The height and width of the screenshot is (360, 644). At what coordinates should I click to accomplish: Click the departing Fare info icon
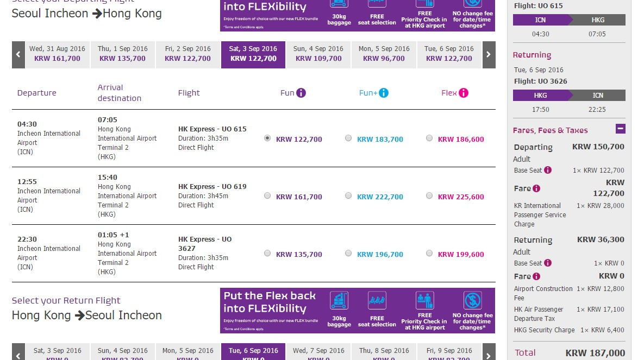pyautogui.click(x=536, y=188)
